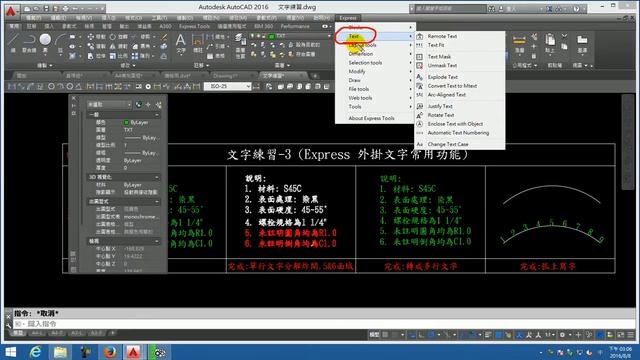Expand the Annotation panel flyout arrow
Viewport: 640px width, 360px height.
click(207, 65)
